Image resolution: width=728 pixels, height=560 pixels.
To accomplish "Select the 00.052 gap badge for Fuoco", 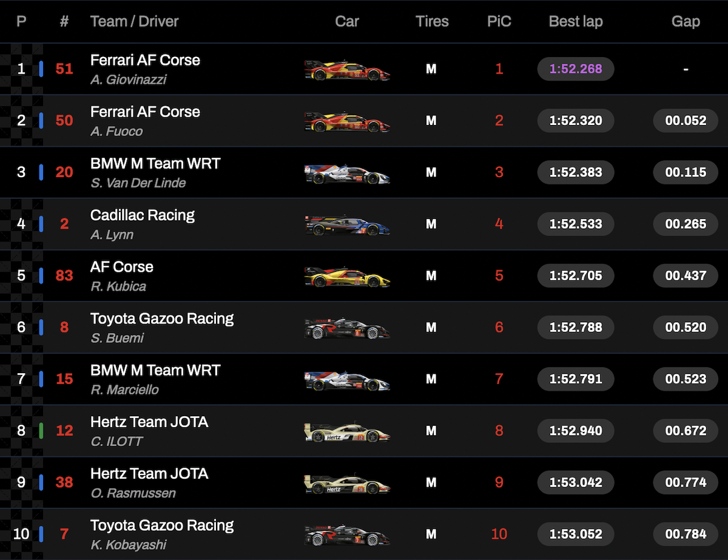I will (x=686, y=120).
